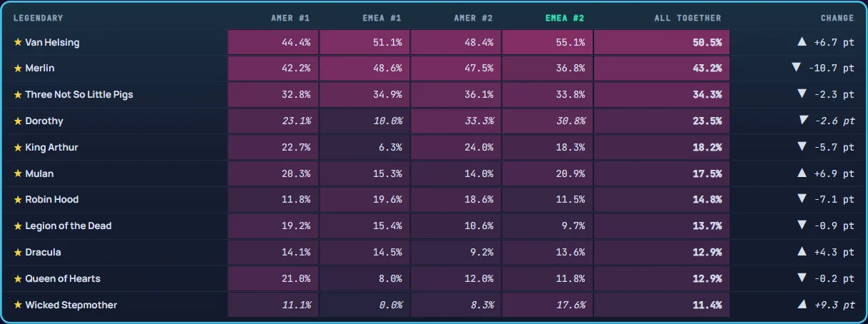Click Queen of Hearts' 21.0% AMER #1 cell
This screenshot has height=324, width=868.
(273, 279)
